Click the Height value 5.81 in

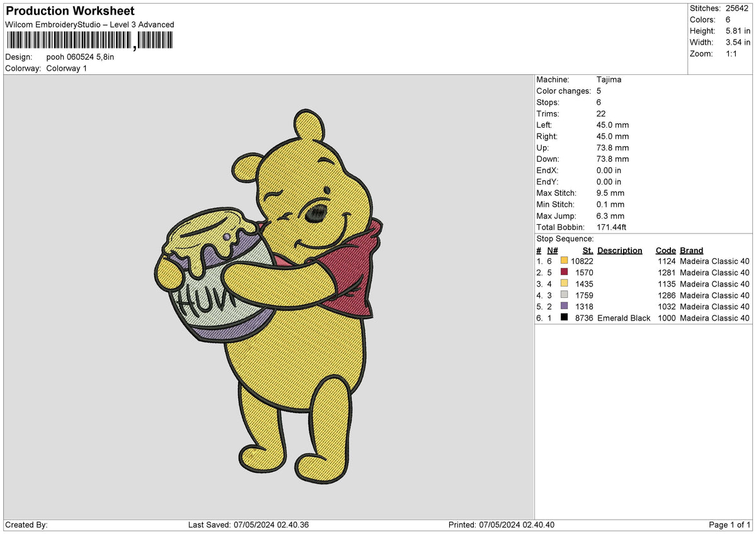tap(738, 31)
